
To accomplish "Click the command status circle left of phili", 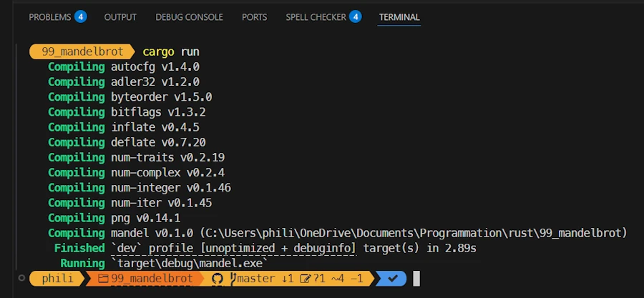I will [x=21, y=278].
